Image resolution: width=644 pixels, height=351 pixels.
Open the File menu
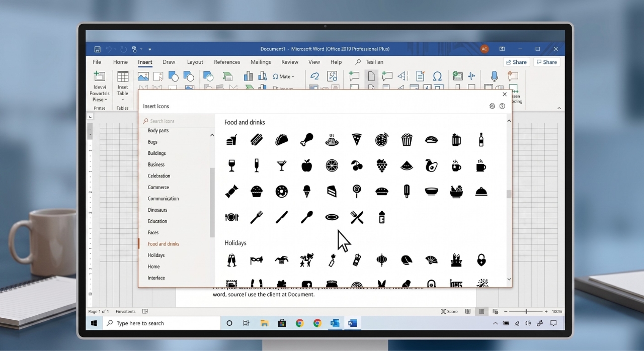tap(97, 62)
